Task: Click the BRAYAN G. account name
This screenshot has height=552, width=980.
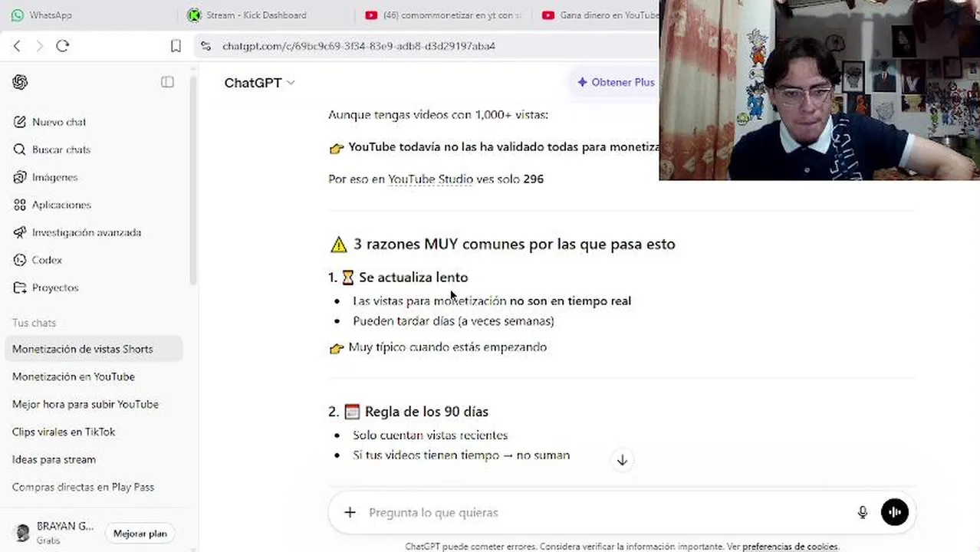Action: coord(65,527)
